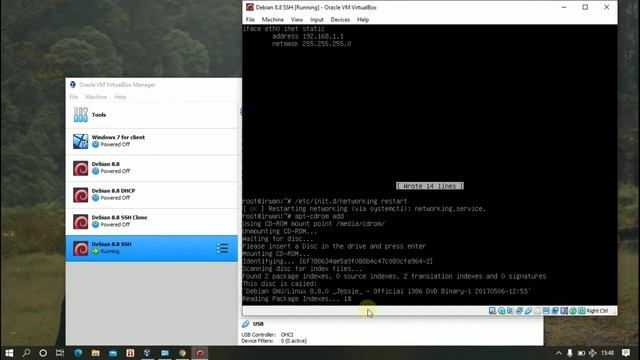Click the VirtualBox Manager title bar logo
Viewport: 640px width, 360px height.
click(x=73, y=84)
